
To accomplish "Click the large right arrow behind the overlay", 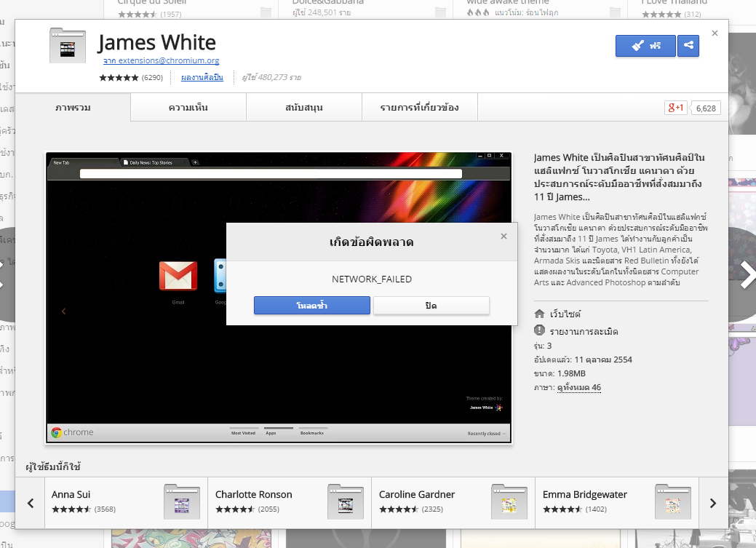I will (747, 275).
